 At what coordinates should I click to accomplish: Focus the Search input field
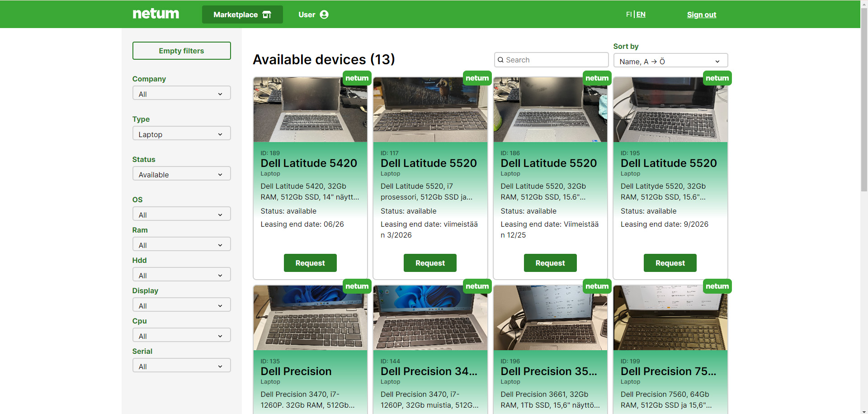[x=555, y=60]
